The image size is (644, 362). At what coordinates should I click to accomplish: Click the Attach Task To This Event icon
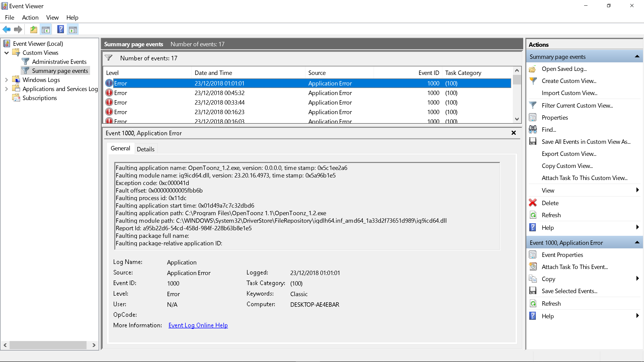533,267
